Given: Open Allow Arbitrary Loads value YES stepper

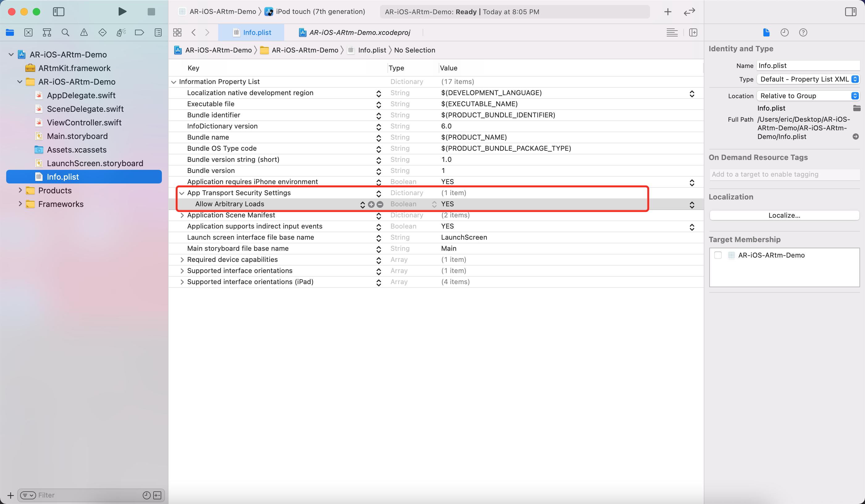Looking at the screenshot, I should [692, 205].
